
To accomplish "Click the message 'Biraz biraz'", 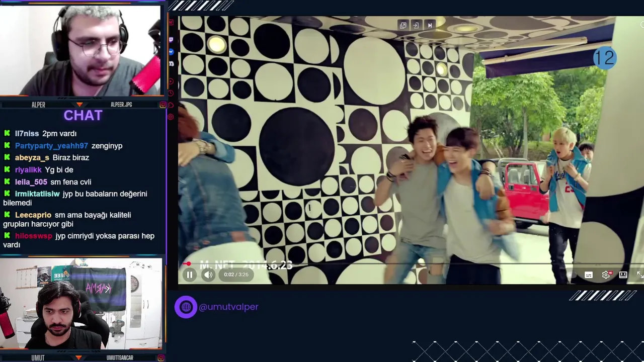I will coord(71,157).
